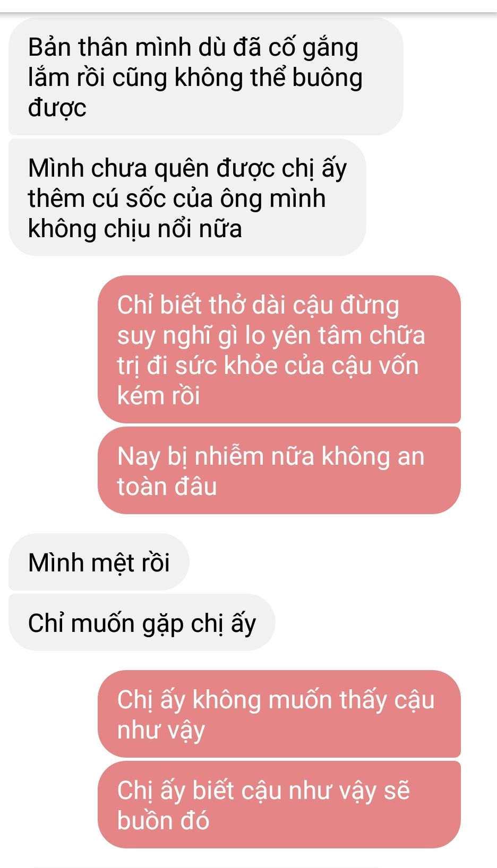
Task: Select the "Mình mệt rồi" message bubble
Action: 99,562
